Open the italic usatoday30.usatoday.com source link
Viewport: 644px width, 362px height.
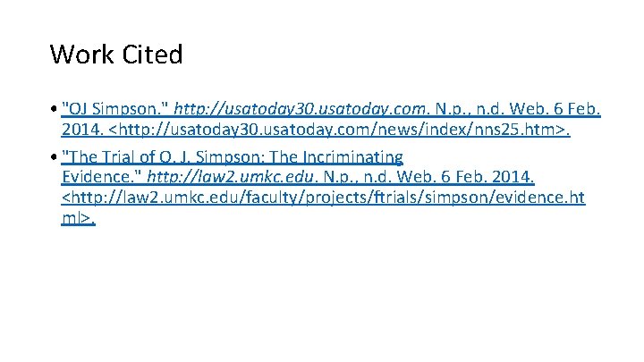300,109
